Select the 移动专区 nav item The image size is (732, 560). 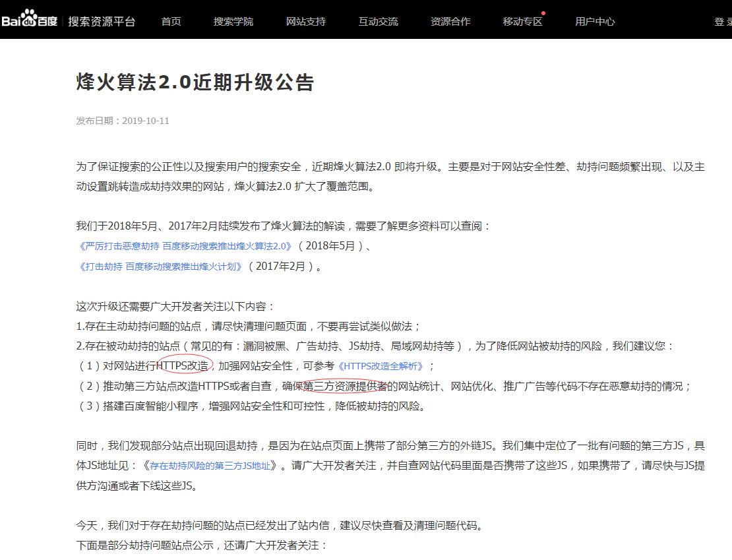coord(522,21)
